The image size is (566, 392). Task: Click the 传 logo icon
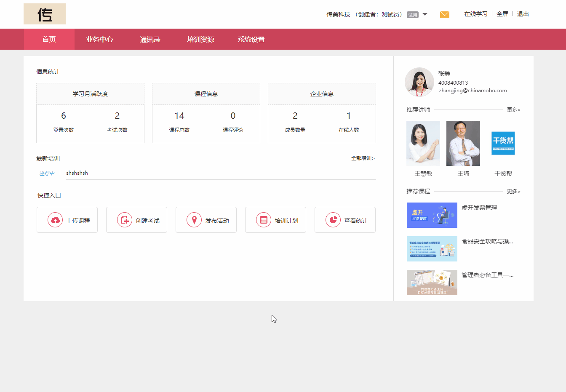pyautogui.click(x=44, y=14)
